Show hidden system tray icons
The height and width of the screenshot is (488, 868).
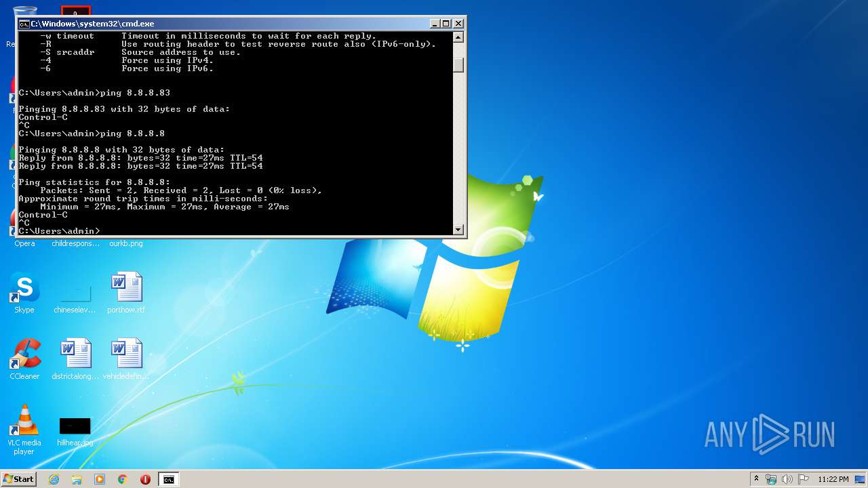pos(756,479)
